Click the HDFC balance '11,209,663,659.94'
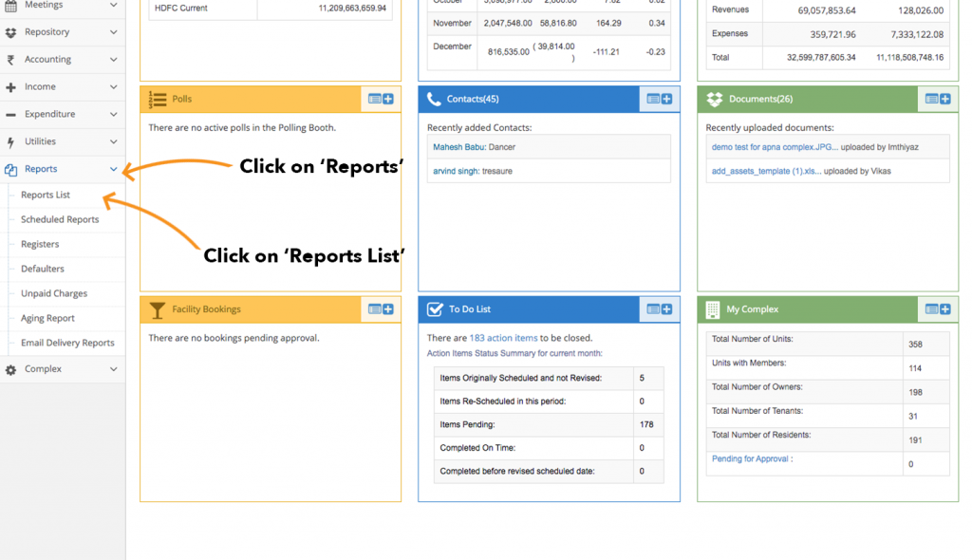Image resolution: width=972 pixels, height=560 pixels. (352, 9)
